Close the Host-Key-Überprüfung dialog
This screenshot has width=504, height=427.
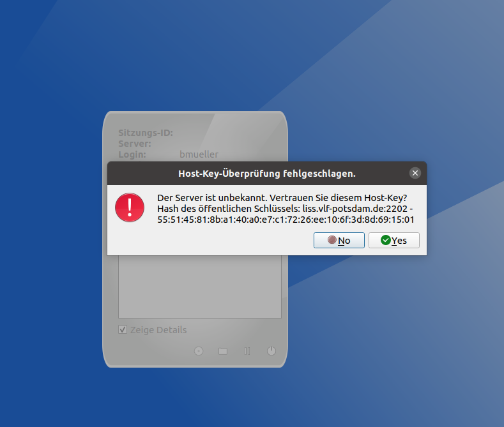tap(415, 173)
